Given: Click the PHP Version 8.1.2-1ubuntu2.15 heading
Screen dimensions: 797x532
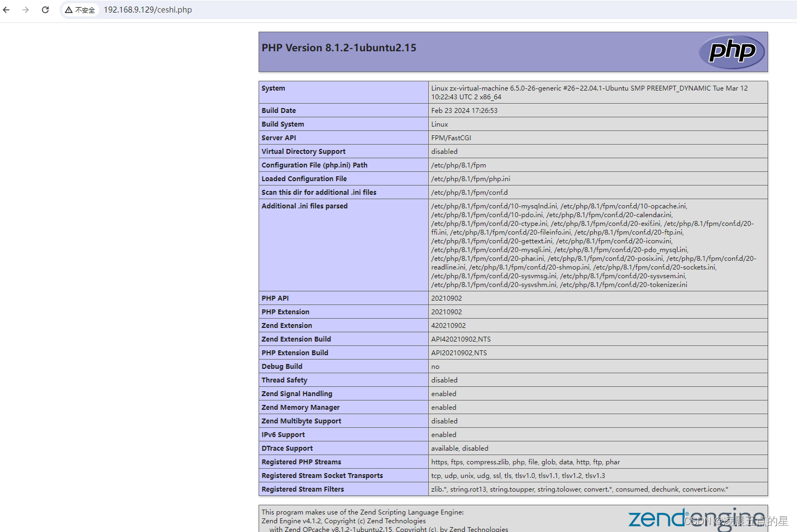Looking at the screenshot, I should (339, 48).
